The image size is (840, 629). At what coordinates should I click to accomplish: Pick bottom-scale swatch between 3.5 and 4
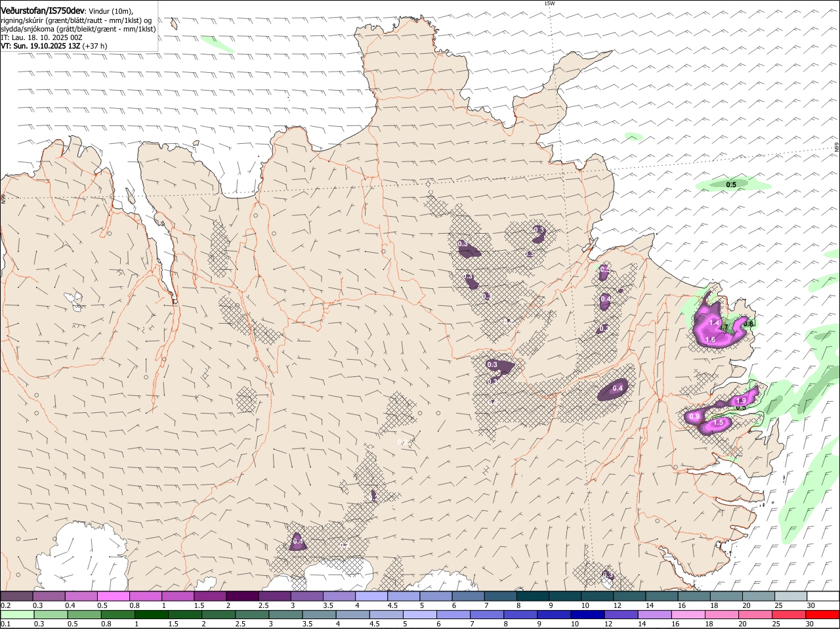click(x=318, y=614)
